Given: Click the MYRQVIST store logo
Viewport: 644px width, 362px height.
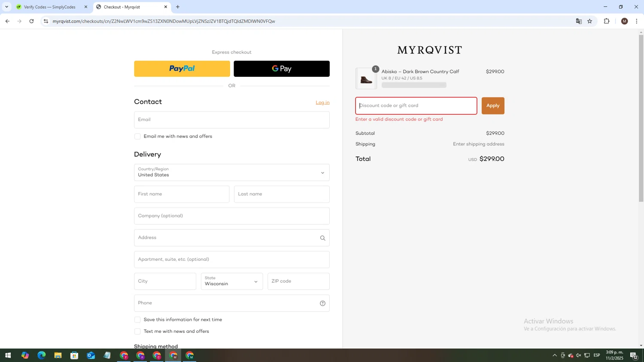Looking at the screenshot, I should [429, 50].
